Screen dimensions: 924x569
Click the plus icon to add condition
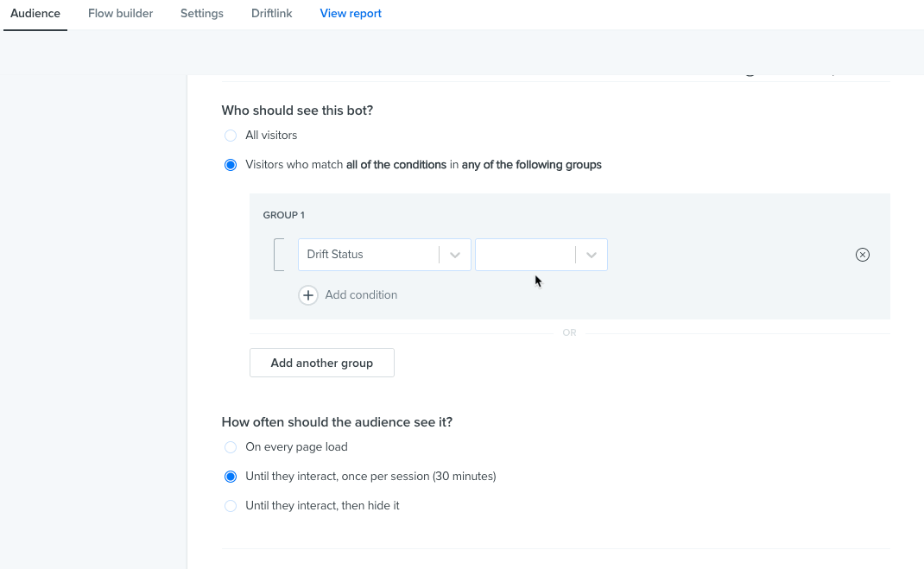[x=308, y=295]
